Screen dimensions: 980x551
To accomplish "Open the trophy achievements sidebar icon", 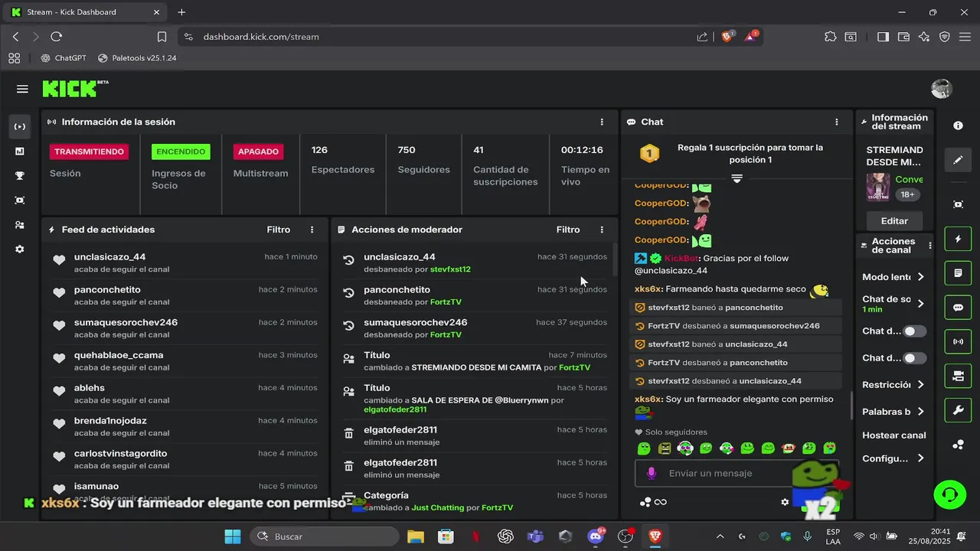I will [20, 176].
